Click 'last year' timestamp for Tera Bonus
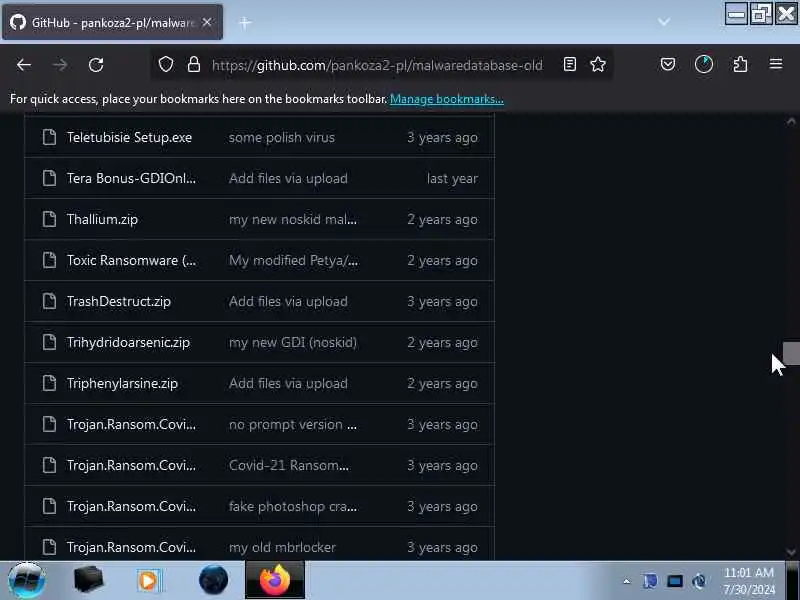This screenshot has height=600, width=800. (x=453, y=178)
